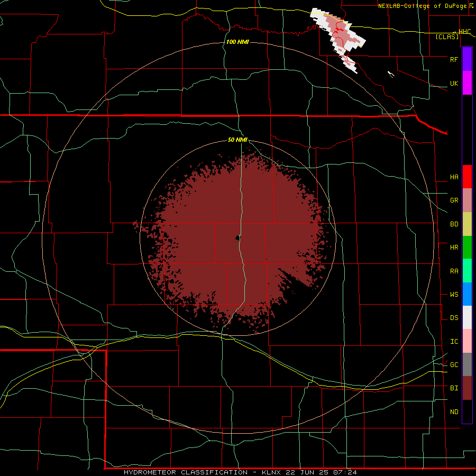Click the white DS color swatch

tap(467, 317)
